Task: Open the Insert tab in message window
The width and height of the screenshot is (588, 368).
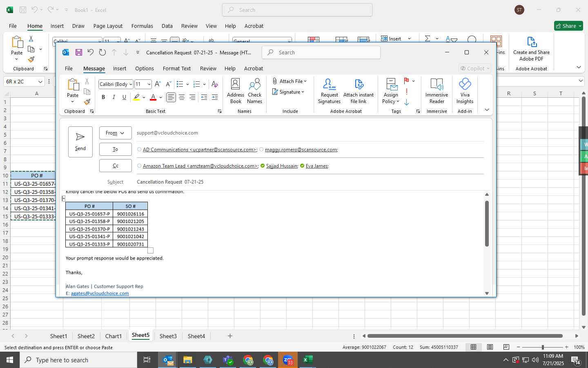Action: pos(120,68)
